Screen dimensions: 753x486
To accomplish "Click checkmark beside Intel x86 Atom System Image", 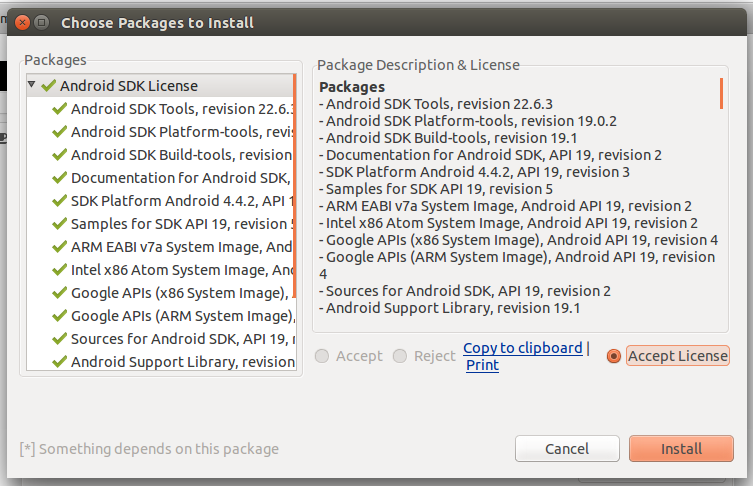I will [x=59, y=270].
